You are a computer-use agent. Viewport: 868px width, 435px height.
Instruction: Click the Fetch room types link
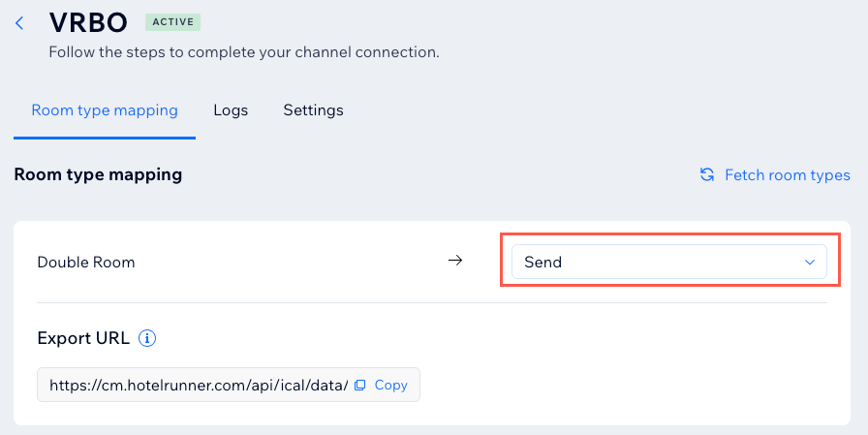[787, 175]
